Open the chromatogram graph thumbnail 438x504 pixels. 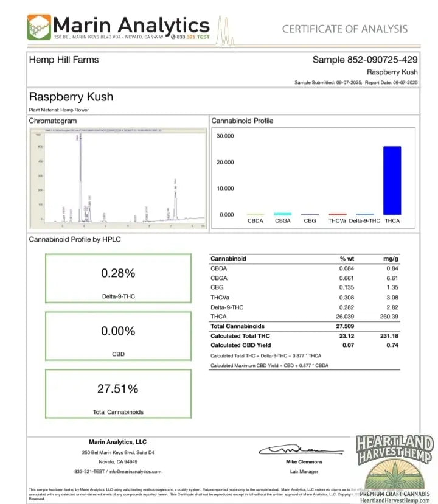118,178
